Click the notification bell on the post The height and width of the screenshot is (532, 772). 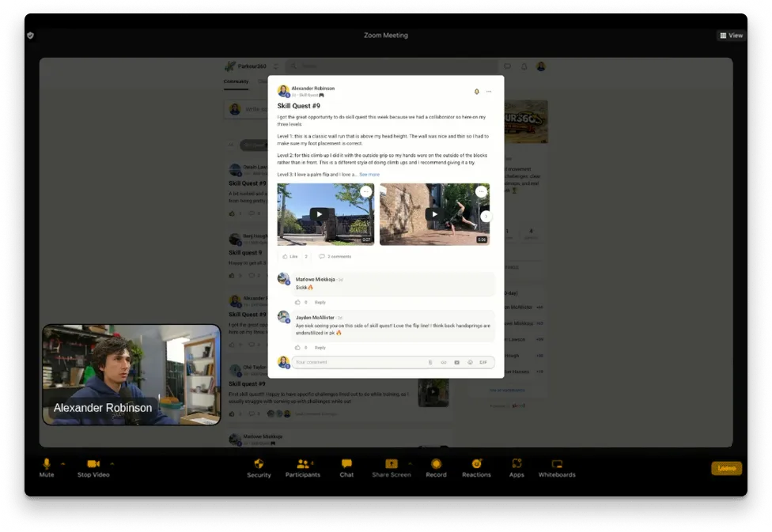(477, 92)
